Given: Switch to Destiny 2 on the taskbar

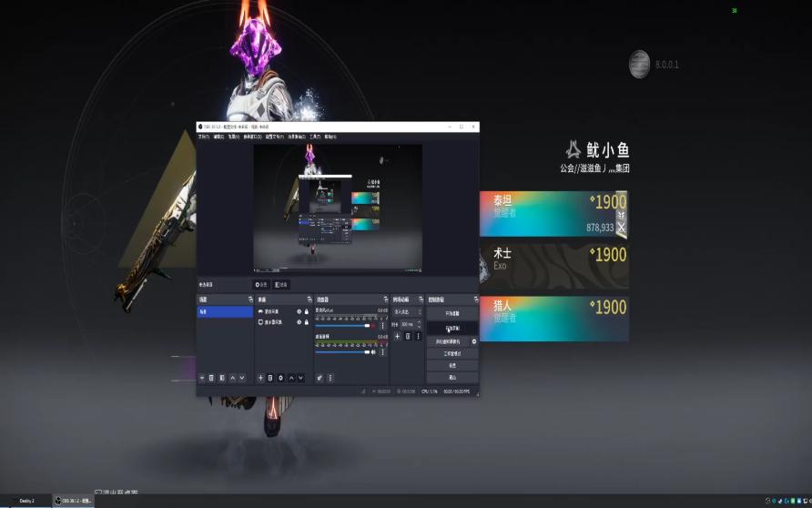Looking at the screenshot, I should pos(26,501).
